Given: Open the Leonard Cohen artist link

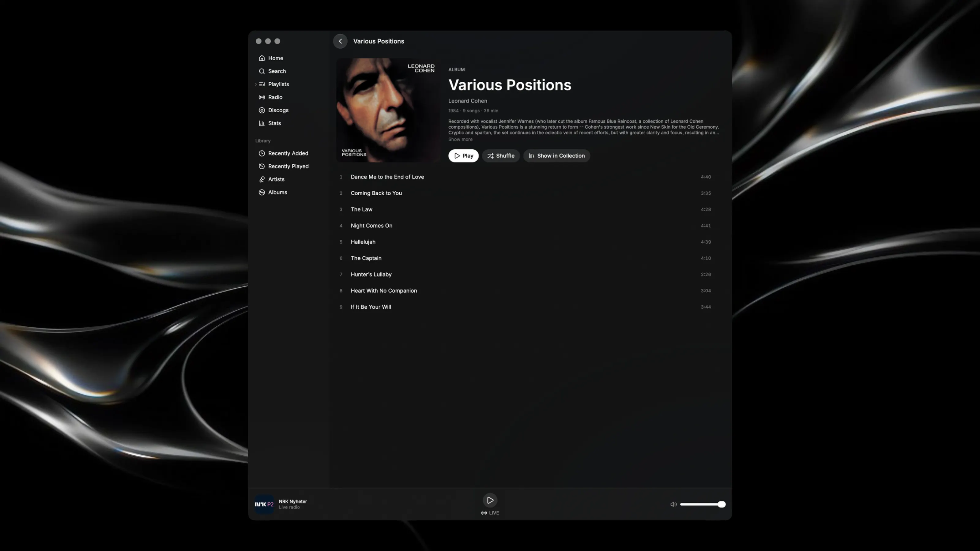Looking at the screenshot, I should 468,101.
